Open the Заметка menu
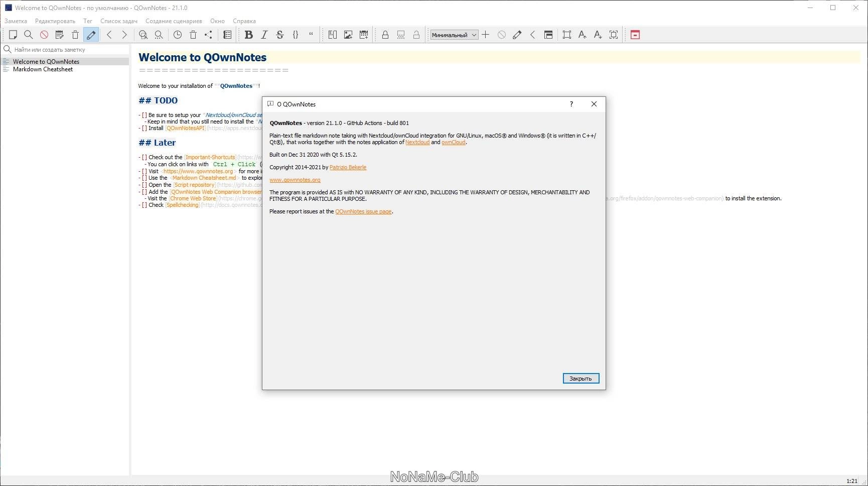This screenshot has height=486, width=868. click(x=16, y=21)
